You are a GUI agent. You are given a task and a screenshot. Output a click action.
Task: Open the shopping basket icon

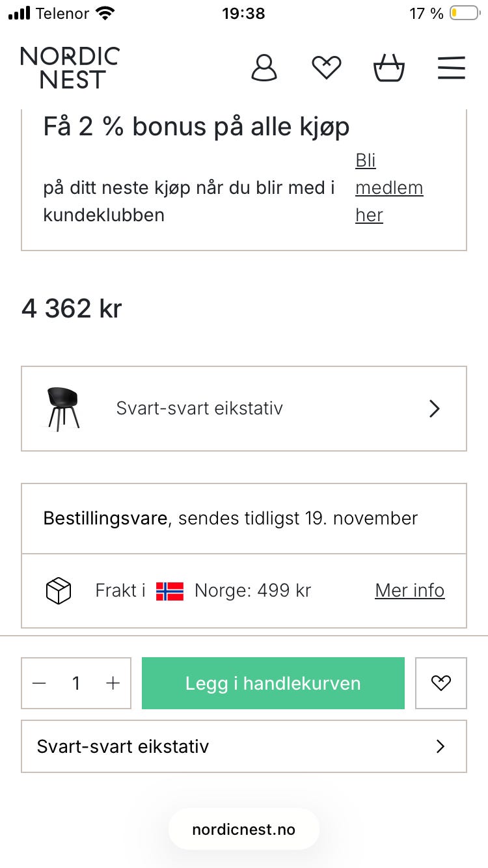[x=388, y=68]
